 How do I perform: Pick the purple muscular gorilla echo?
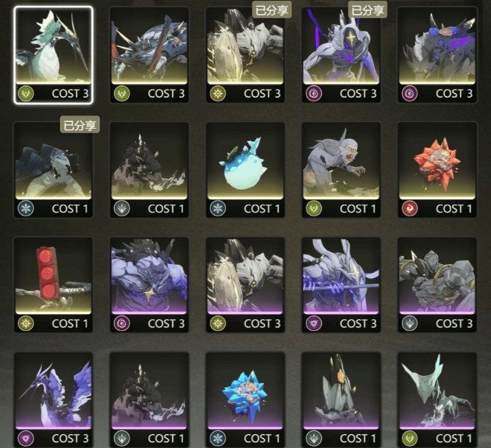[149, 285]
